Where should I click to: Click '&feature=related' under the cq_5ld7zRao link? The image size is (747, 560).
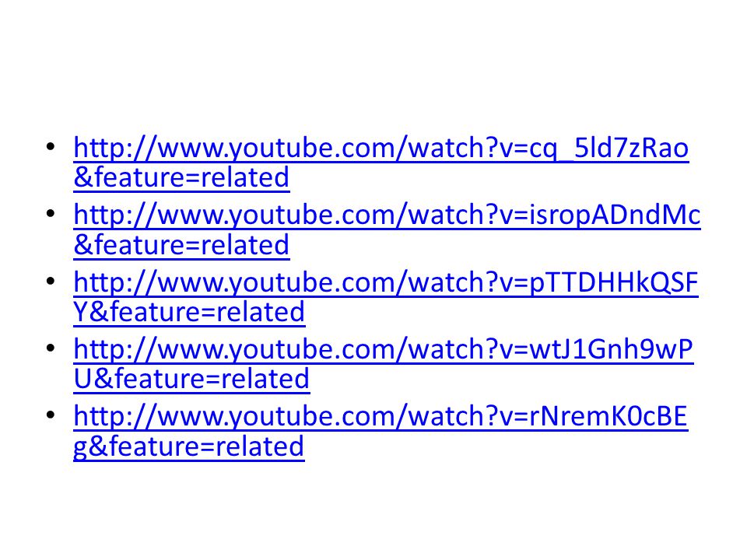pyautogui.click(x=181, y=177)
